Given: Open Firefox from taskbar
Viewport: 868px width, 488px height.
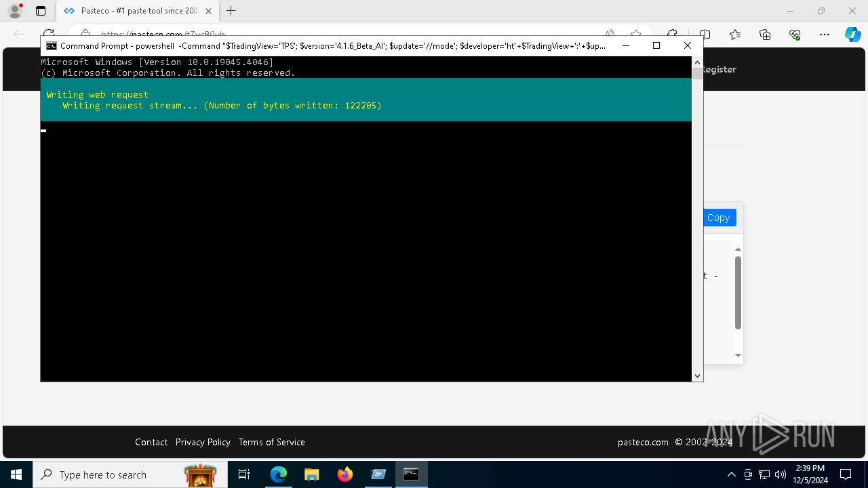Looking at the screenshot, I should pos(345,474).
